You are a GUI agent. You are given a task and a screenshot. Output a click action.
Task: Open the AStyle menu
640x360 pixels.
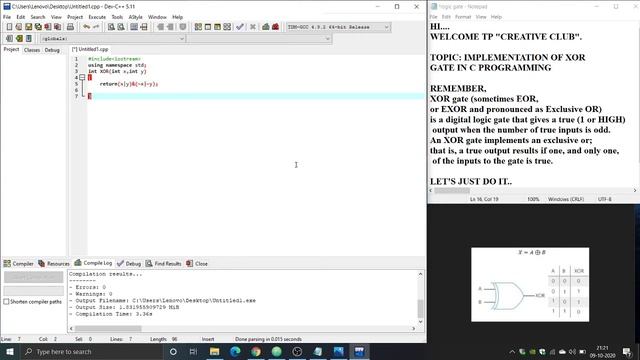[x=136, y=17]
